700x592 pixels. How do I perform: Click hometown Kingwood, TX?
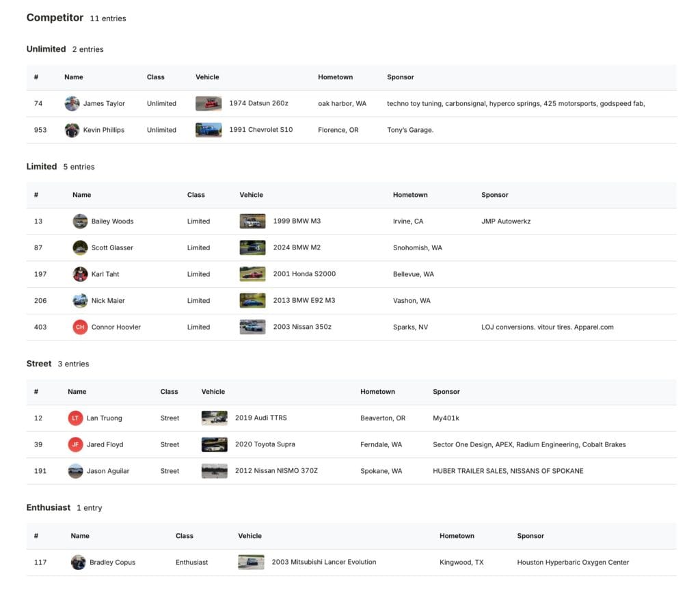(x=461, y=562)
